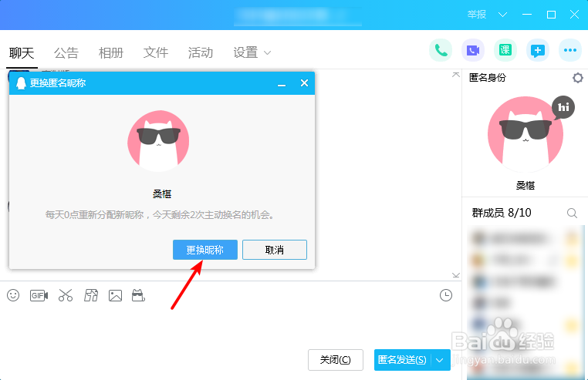Click the chat scroll down arrow
The image size is (588, 380).
point(455,275)
